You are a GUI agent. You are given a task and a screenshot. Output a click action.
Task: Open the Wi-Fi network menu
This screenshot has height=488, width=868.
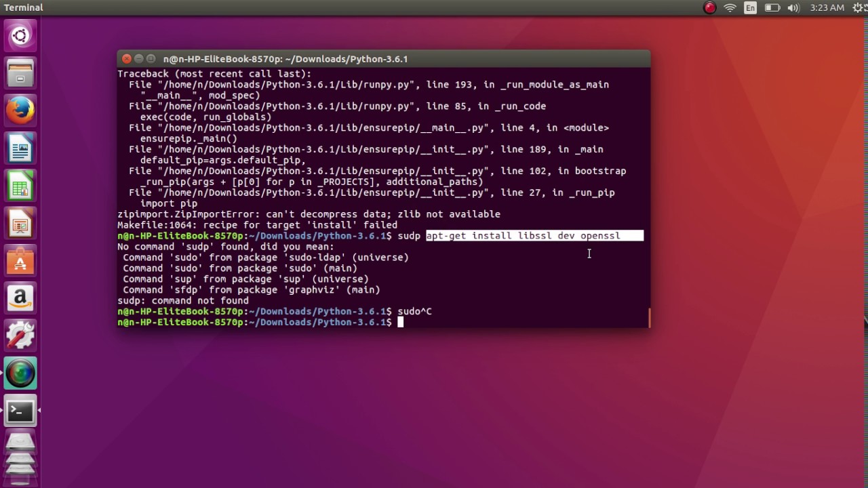[730, 8]
